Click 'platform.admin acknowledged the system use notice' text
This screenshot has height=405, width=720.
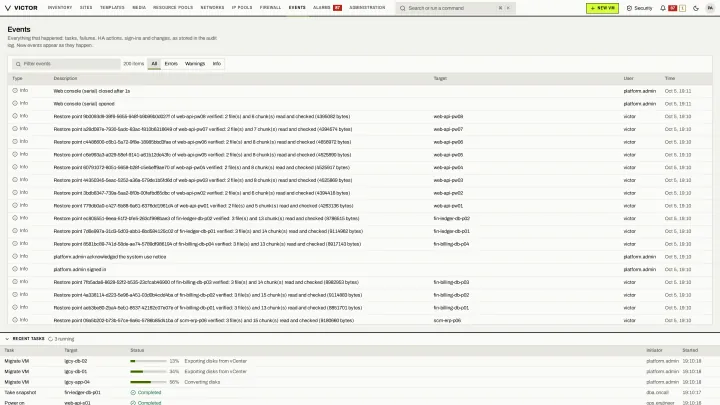tap(110, 257)
